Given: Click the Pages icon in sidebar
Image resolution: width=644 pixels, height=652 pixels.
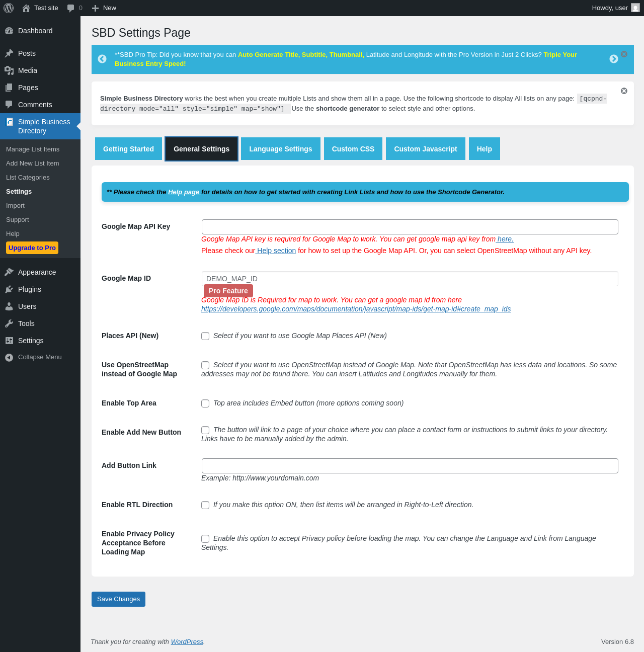Looking at the screenshot, I should pos(9,88).
